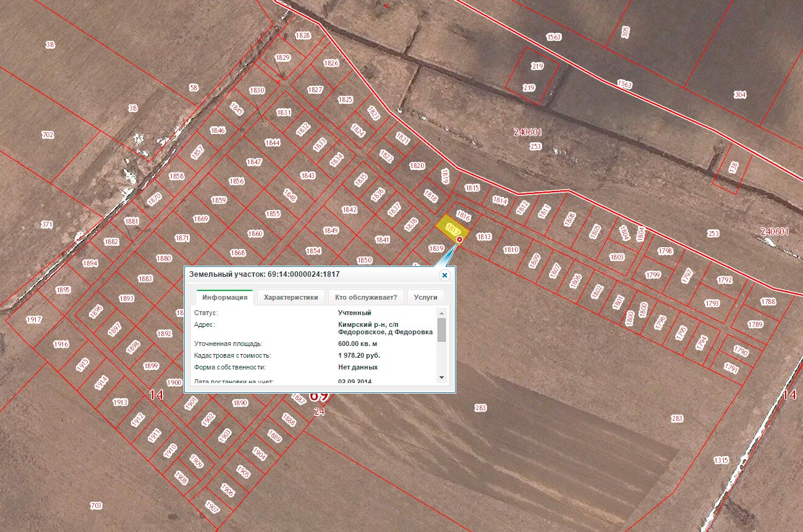The height and width of the screenshot is (532, 803).
Task: Click the popup scrollbar up arrow
Action: [441, 313]
